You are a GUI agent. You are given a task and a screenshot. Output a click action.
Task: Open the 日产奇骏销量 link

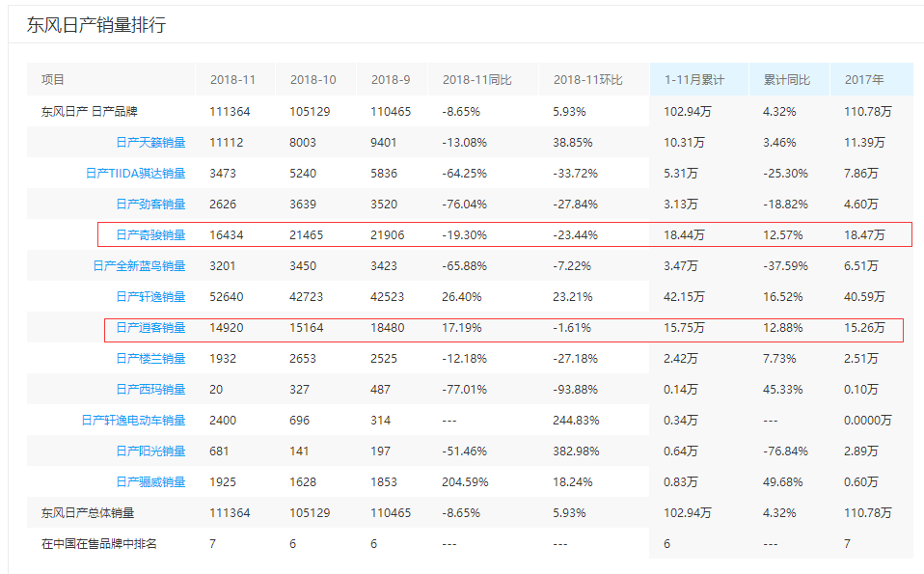pyautogui.click(x=150, y=235)
